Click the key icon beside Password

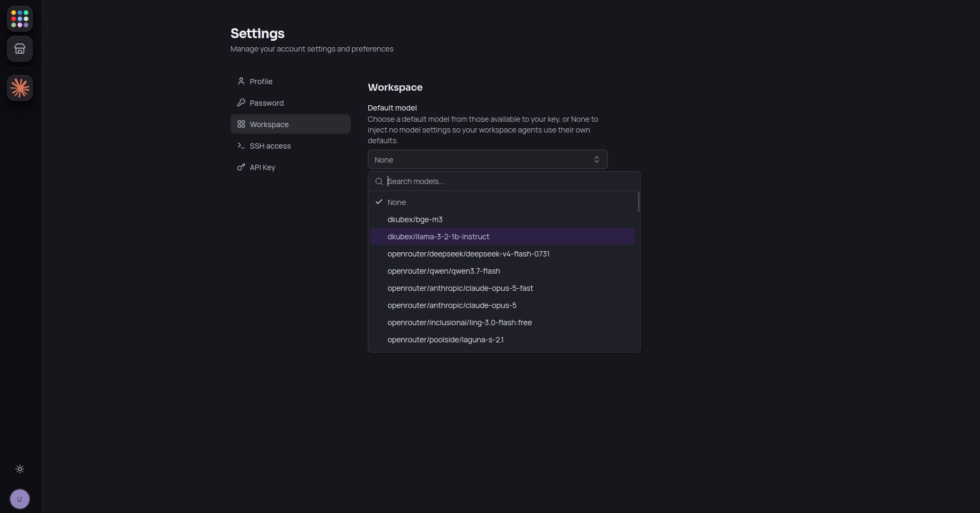tap(241, 102)
